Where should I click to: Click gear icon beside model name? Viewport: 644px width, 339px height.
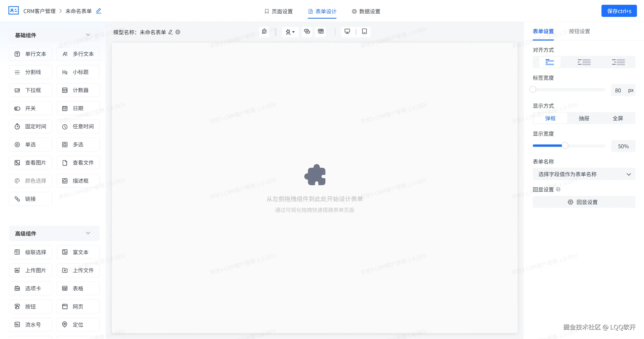coord(178,32)
